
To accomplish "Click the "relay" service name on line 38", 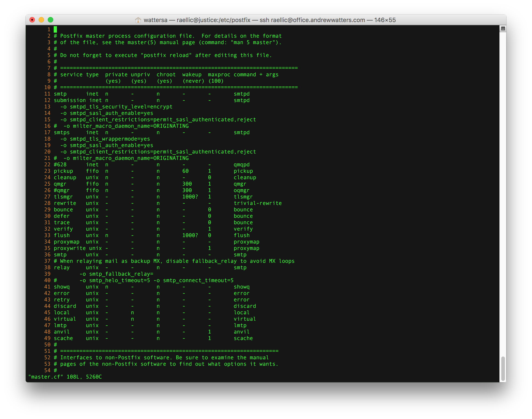I will (x=62, y=268).
